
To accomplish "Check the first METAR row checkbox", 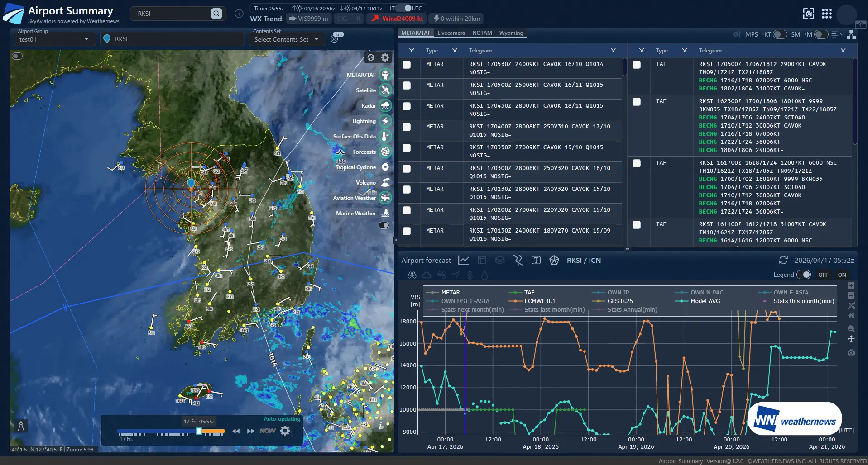I will [x=407, y=65].
